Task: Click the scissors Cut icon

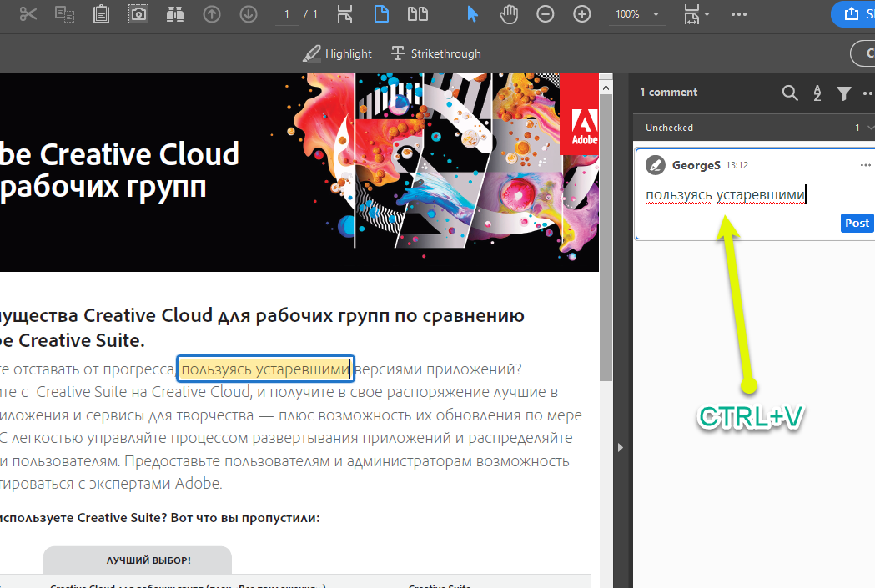Action: 28,14
